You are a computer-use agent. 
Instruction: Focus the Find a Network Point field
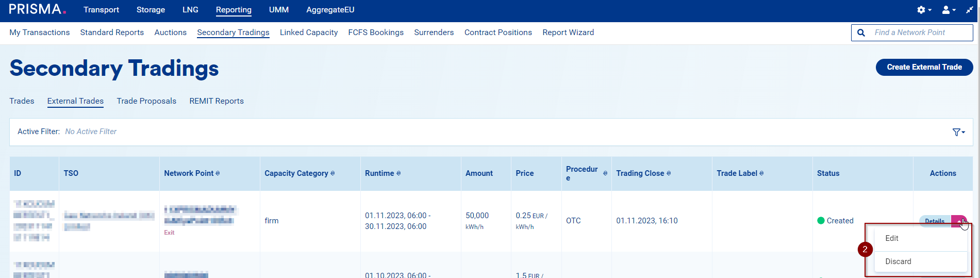(920, 32)
